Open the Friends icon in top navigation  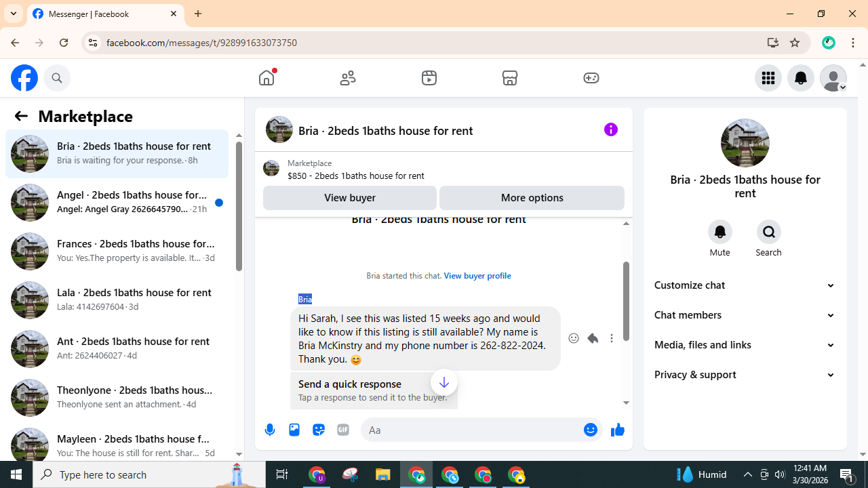pyautogui.click(x=348, y=78)
